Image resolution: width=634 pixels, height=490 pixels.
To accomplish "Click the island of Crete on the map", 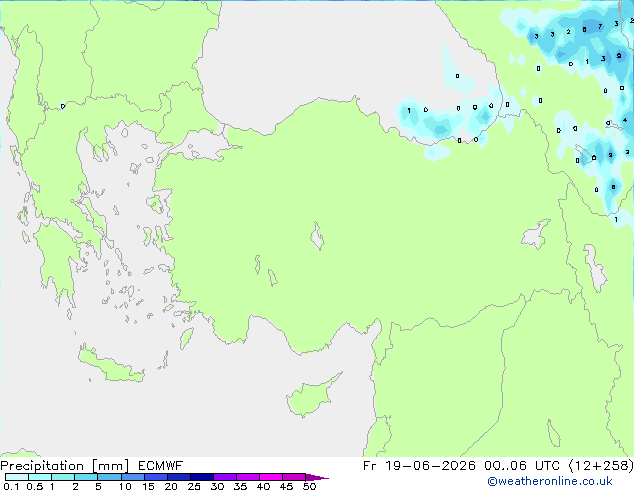I will [x=111, y=365].
